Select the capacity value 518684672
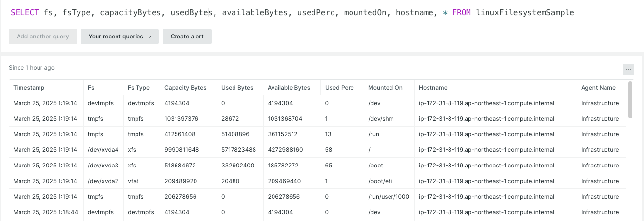 (180, 166)
